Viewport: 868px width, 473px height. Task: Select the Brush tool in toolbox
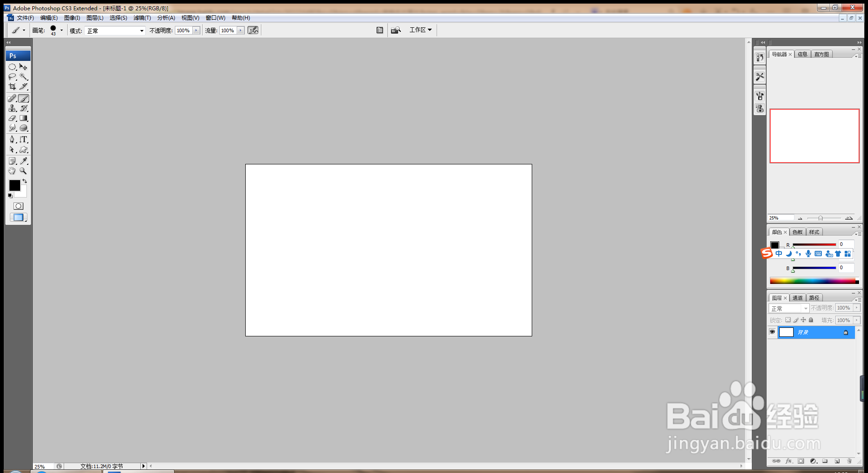coord(23,98)
